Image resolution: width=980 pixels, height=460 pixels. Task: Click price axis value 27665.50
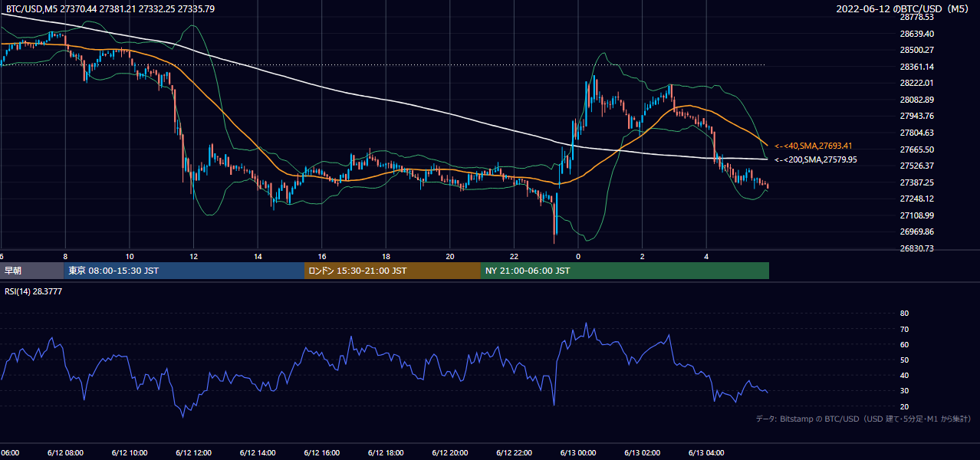click(x=916, y=149)
